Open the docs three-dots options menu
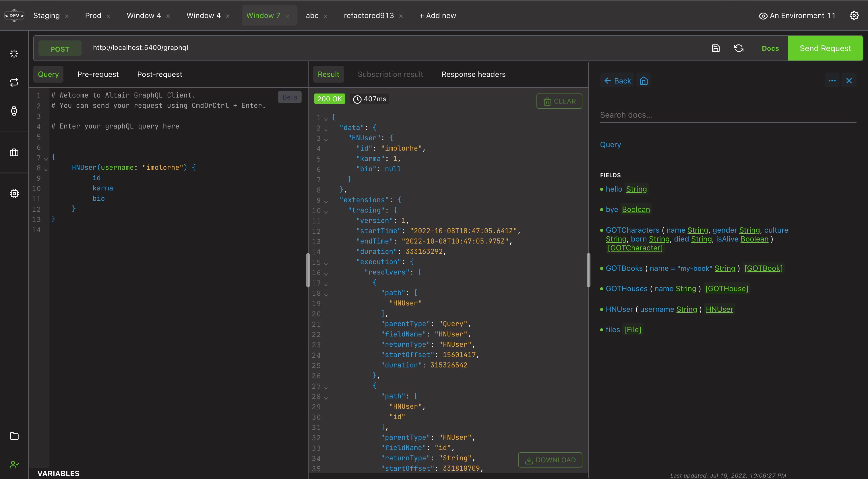Image resolution: width=868 pixels, height=479 pixels. 832,81
